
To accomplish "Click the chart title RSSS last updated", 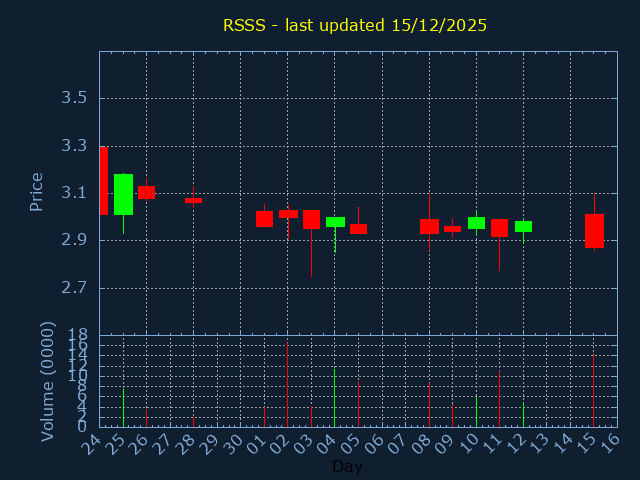I will point(355,25).
